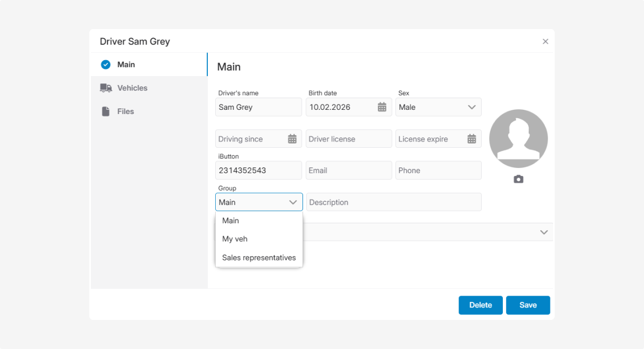Click the License expire calendar icon
Image resolution: width=644 pixels, height=349 pixels.
pos(472,139)
